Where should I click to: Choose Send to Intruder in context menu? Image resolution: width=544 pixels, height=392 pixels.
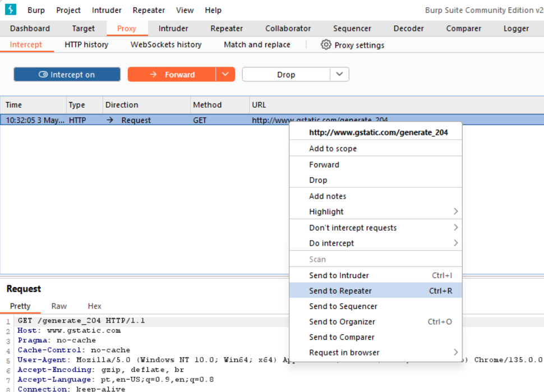point(376,275)
